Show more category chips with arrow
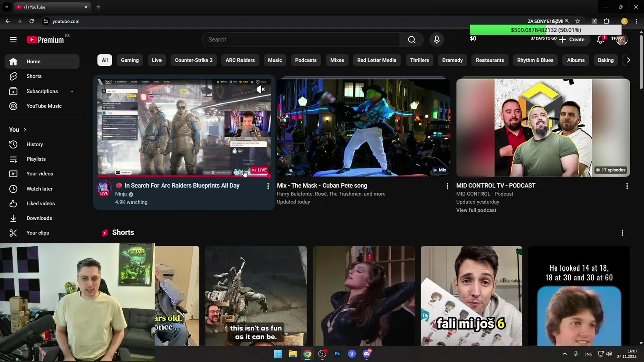This screenshot has height=362, width=644. (x=628, y=60)
